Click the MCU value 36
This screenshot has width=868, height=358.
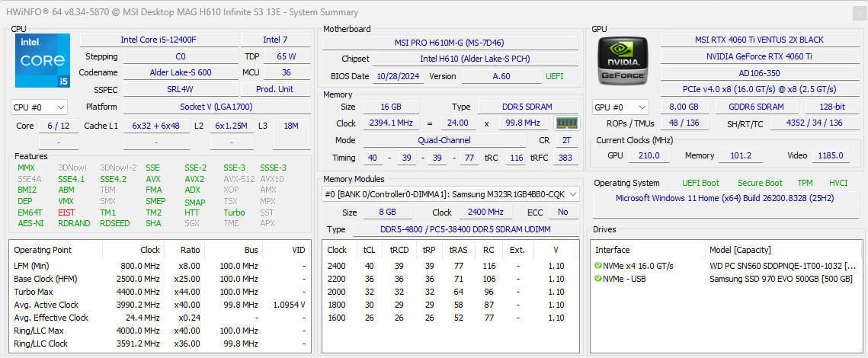point(287,72)
